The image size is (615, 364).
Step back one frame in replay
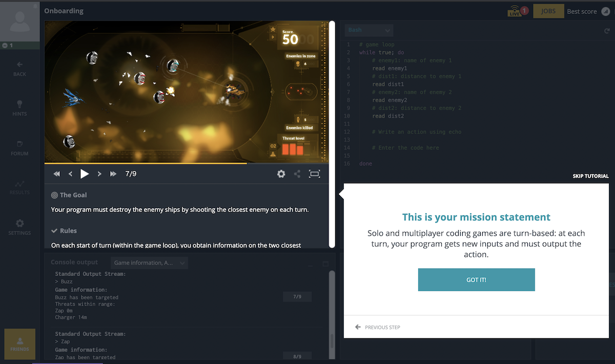pyautogui.click(x=71, y=174)
